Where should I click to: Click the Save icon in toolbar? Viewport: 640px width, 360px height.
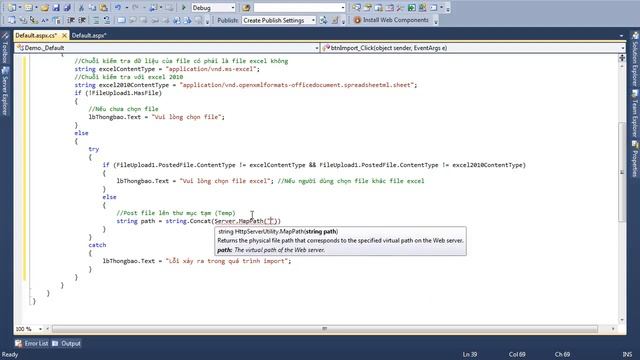pos(56,8)
